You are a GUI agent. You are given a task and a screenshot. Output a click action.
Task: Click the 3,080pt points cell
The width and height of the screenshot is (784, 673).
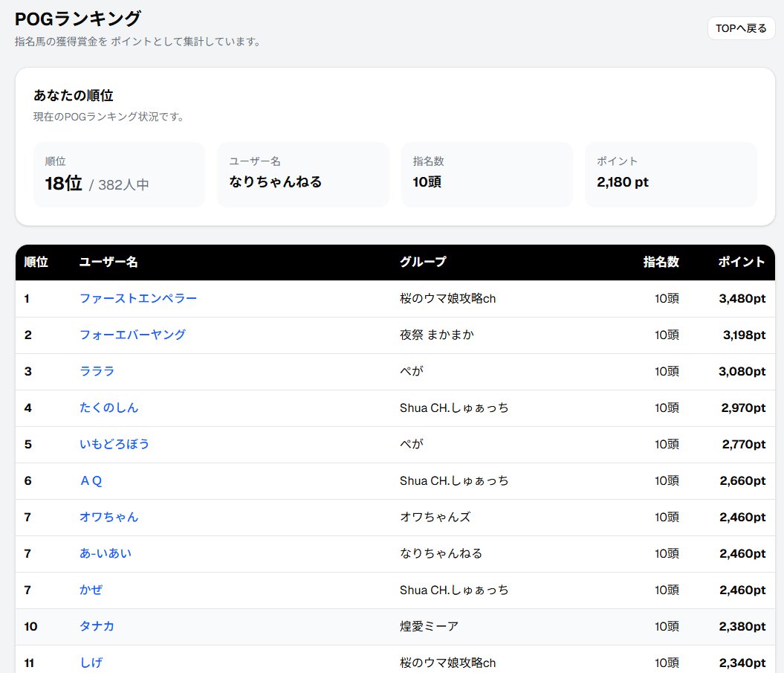point(742,372)
